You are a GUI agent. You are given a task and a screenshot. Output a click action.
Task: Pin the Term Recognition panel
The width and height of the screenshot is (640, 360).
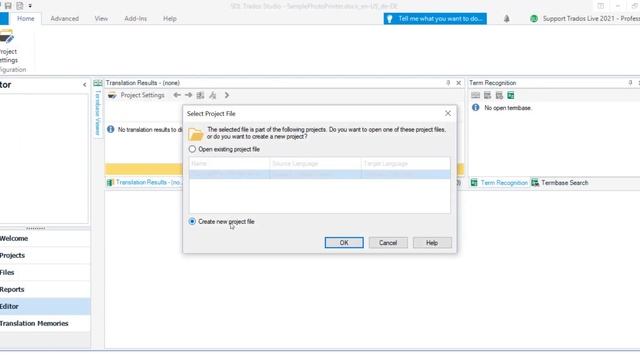pyautogui.click(x=630, y=83)
